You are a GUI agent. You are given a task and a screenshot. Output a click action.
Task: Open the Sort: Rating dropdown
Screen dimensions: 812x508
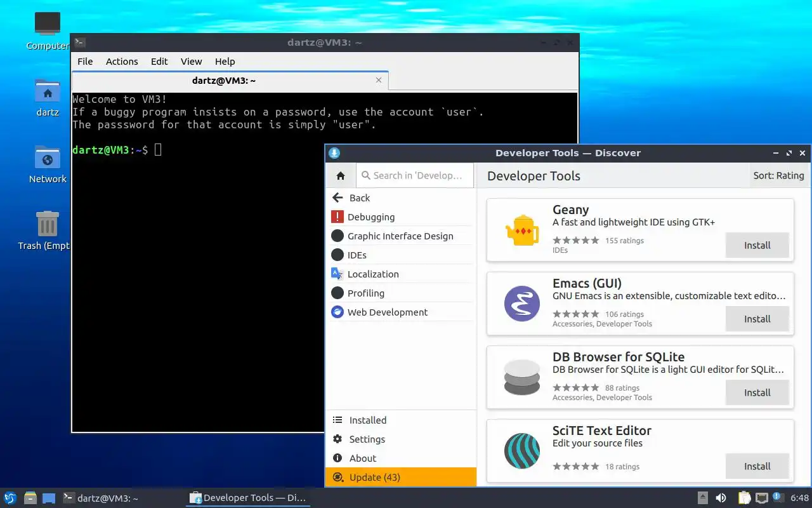tap(778, 175)
